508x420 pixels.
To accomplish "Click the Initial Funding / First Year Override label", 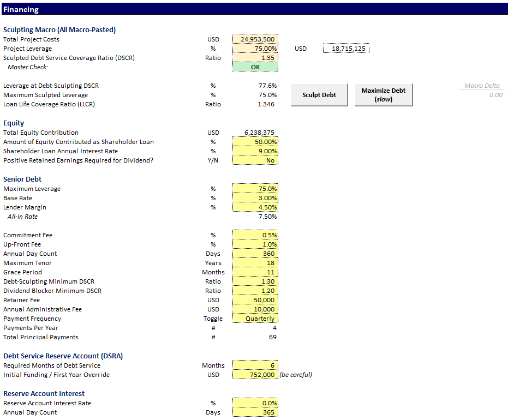I will [56, 375].
